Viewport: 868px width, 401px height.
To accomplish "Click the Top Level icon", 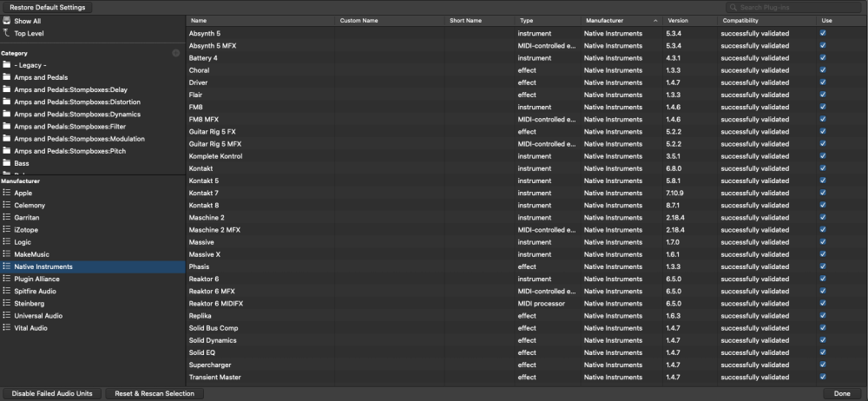I will (7, 33).
